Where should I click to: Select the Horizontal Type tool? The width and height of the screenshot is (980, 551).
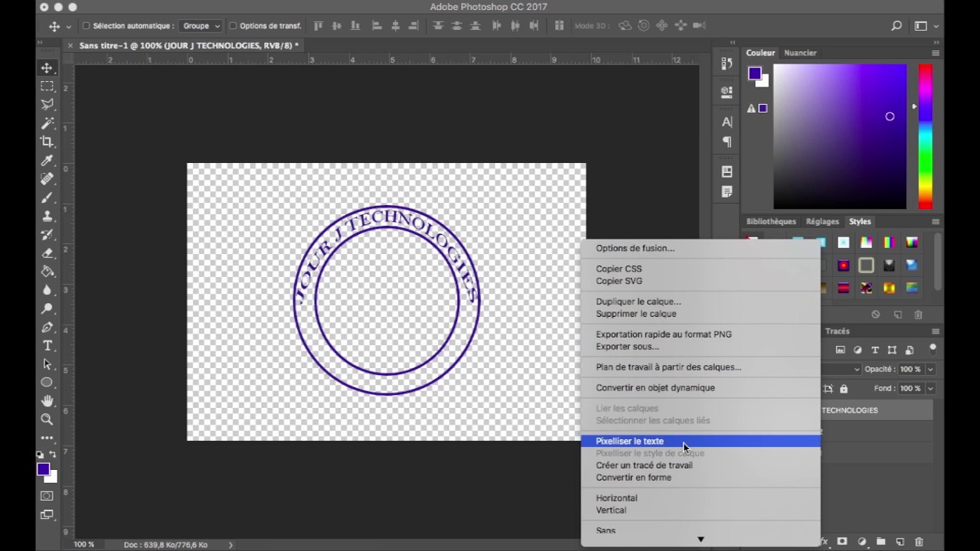point(47,346)
